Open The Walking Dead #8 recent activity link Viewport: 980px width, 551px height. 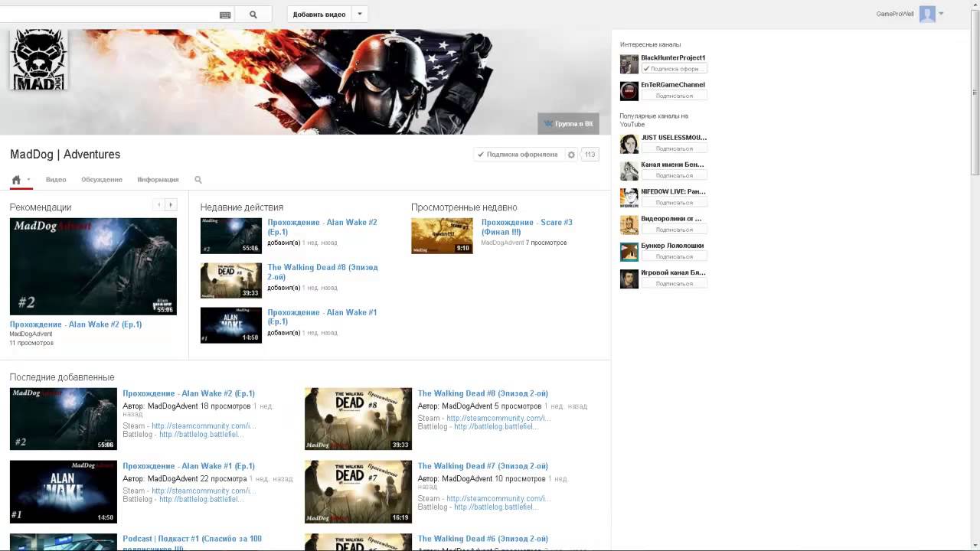coord(322,272)
